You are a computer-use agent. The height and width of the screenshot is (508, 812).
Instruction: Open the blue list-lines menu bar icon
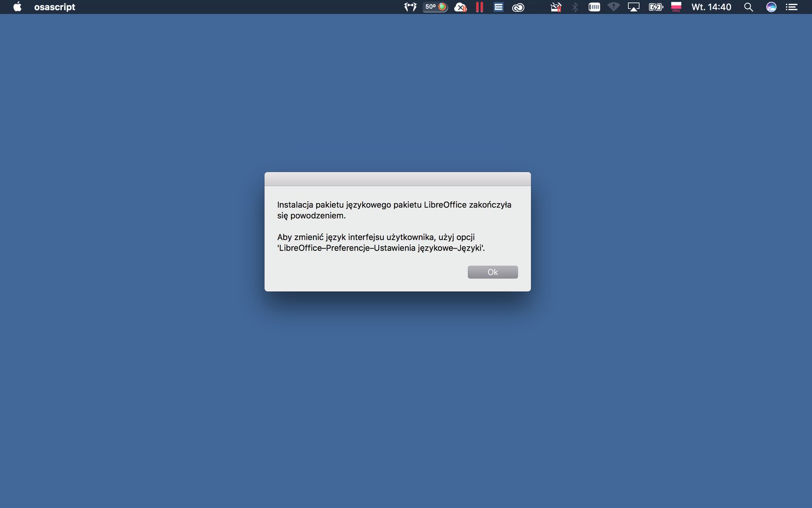[499, 7]
